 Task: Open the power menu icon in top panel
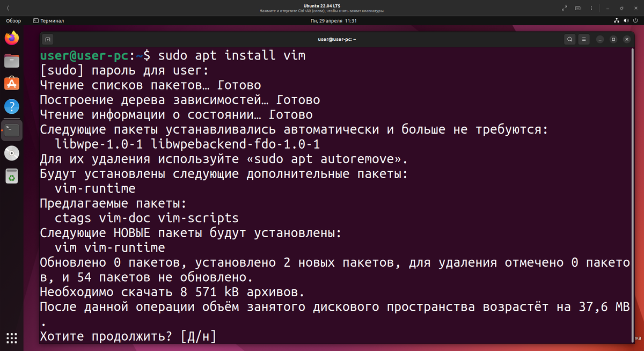pos(636,20)
